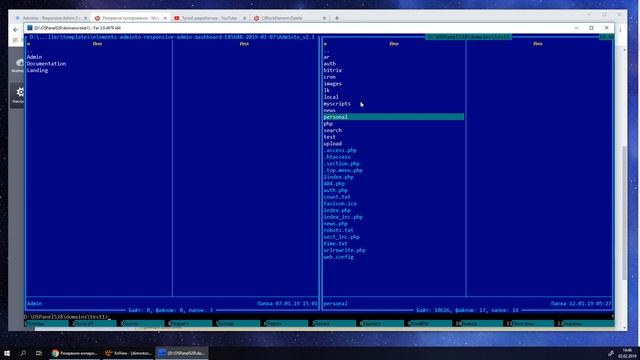
Task: Click the Far Manager title bar icon
Action: point(30,28)
